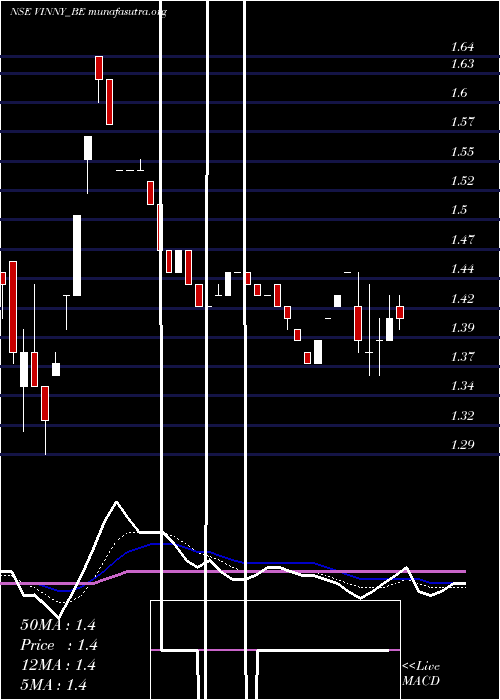
Task: Click the 50MA : 1.4 readout
Action: 58,625
